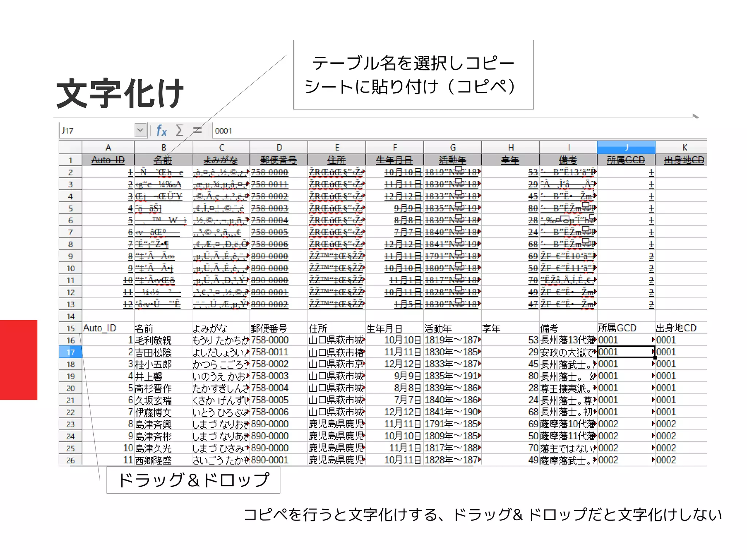Click '活動年' cell in row 15
This screenshot has height=560, width=747.
click(x=453, y=328)
